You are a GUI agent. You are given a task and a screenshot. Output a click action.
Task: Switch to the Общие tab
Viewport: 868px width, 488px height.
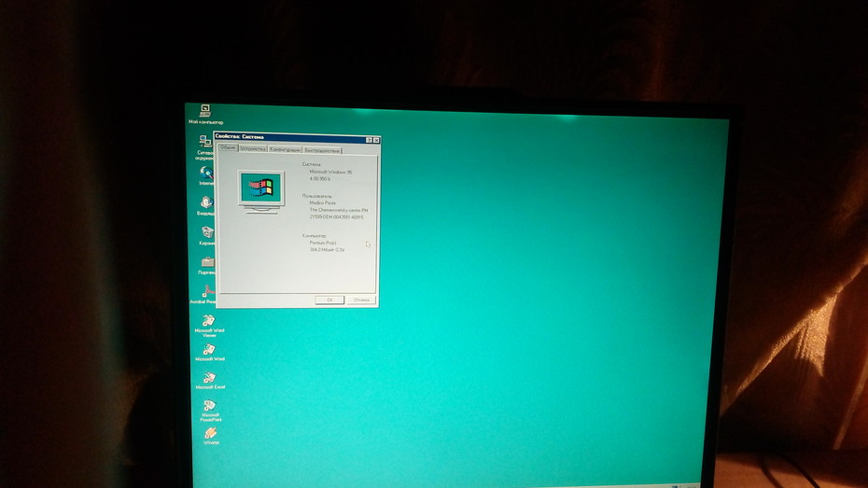tap(228, 147)
